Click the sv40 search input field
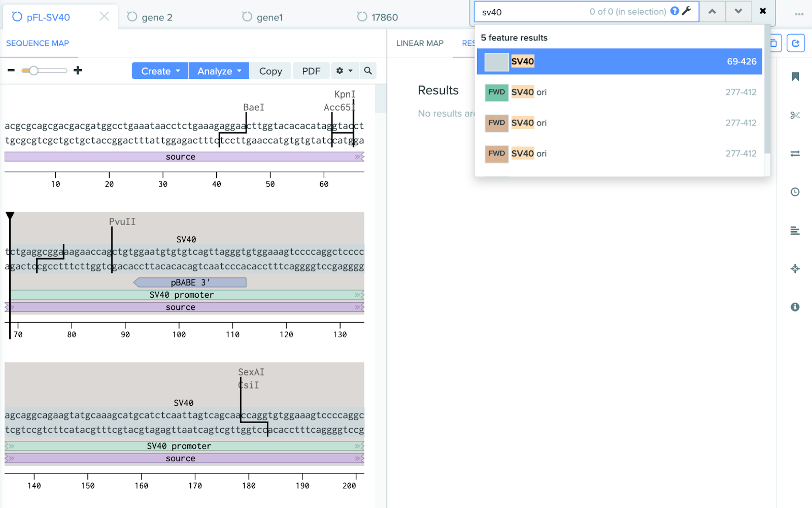812x508 pixels. [x=533, y=12]
